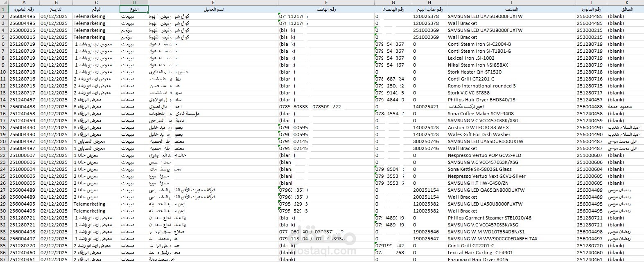Click column A invoice number 251240457
Screen dimensions: 644x262
click(24, 100)
